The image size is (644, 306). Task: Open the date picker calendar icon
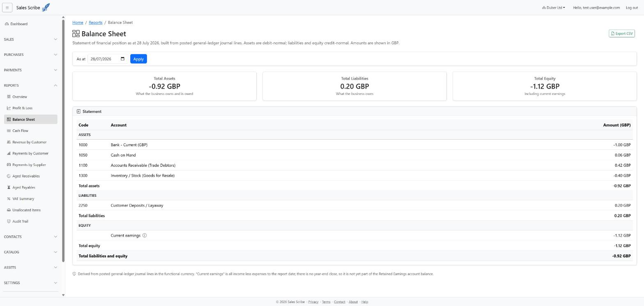[122, 59]
